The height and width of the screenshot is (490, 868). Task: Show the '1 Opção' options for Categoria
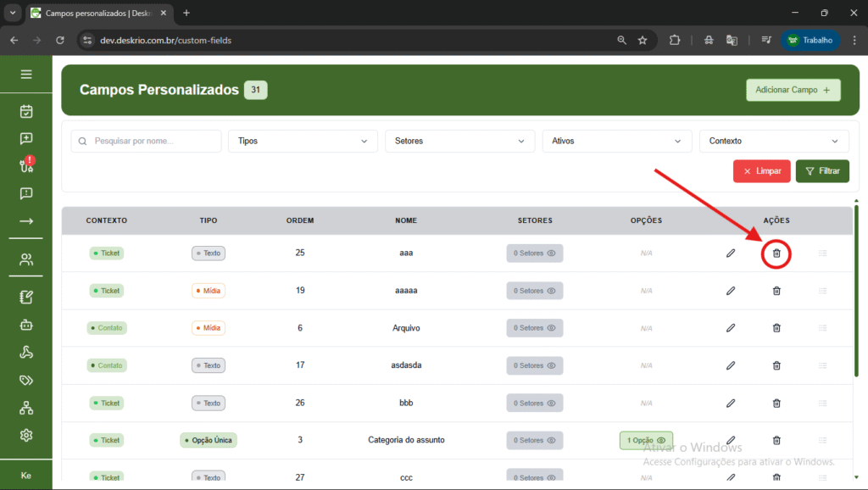pos(646,440)
